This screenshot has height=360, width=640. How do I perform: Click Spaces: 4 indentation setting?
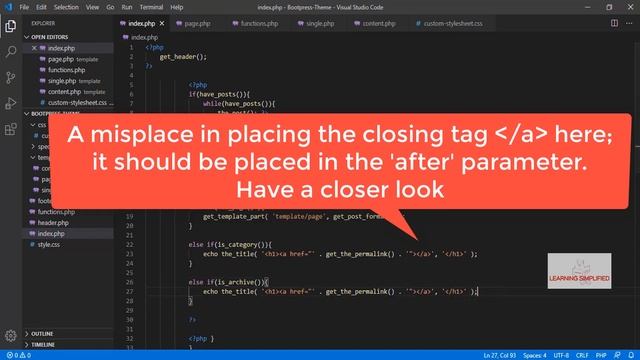(x=534, y=356)
